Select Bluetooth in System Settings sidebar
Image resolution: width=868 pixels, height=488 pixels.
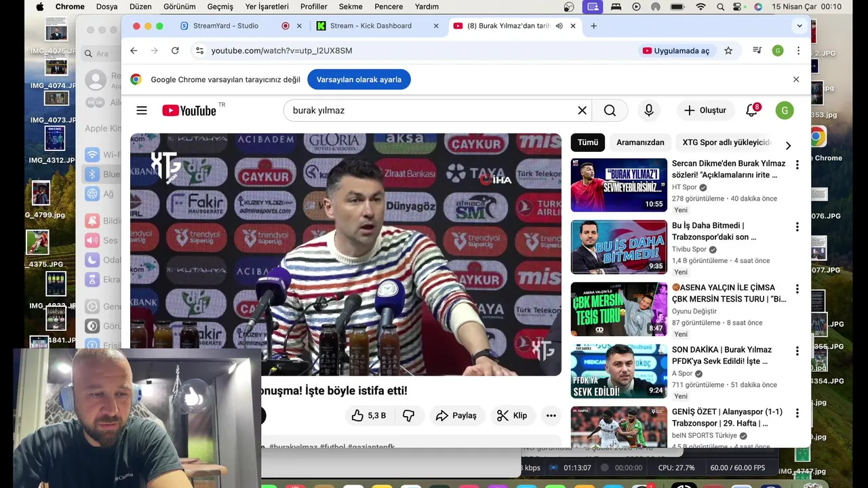[102, 174]
